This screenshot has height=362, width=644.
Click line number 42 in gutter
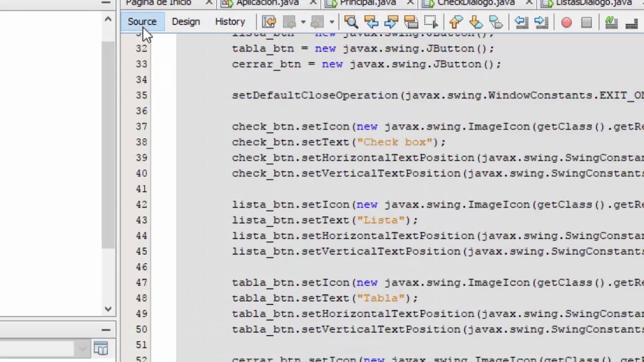141,205
